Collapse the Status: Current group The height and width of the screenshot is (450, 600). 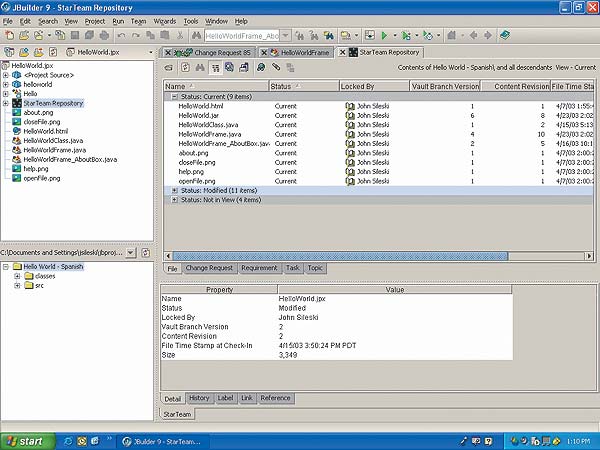tap(174, 97)
